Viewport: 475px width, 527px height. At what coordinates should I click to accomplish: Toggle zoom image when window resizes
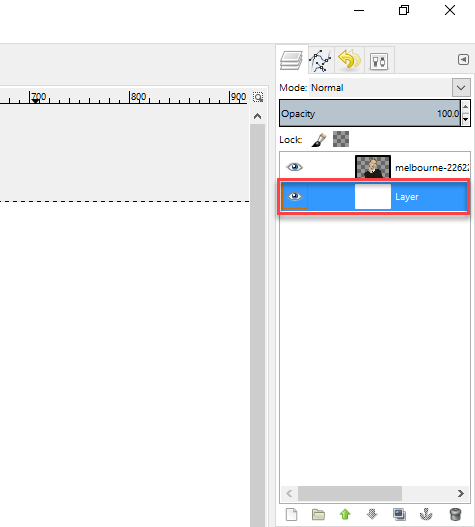coord(258,97)
